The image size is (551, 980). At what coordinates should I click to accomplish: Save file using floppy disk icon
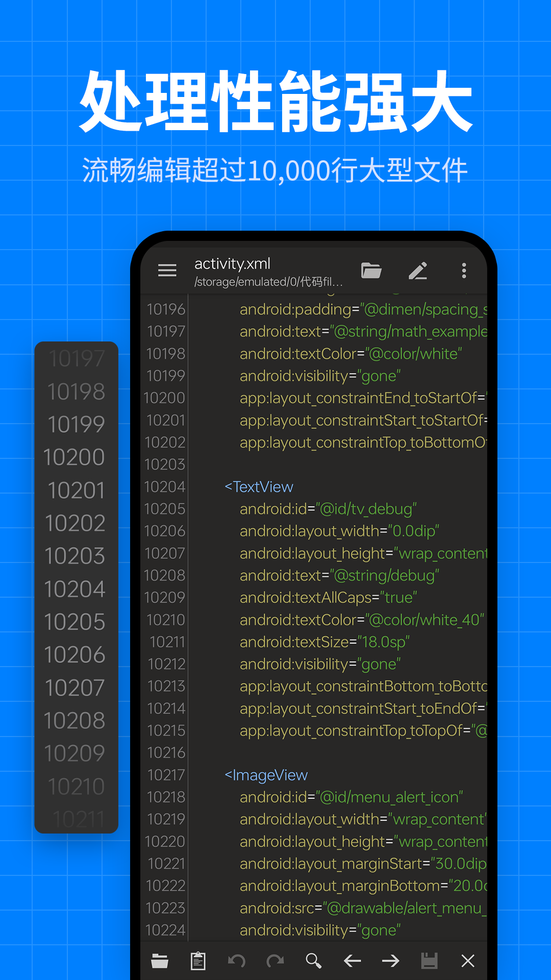click(429, 961)
